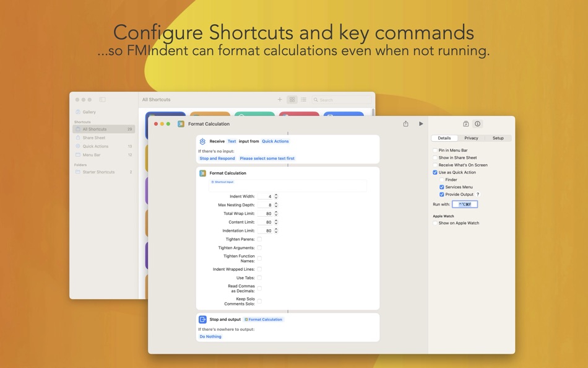Click the Search field in All Shortcuts window
The image size is (588, 368).
click(342, 100)
